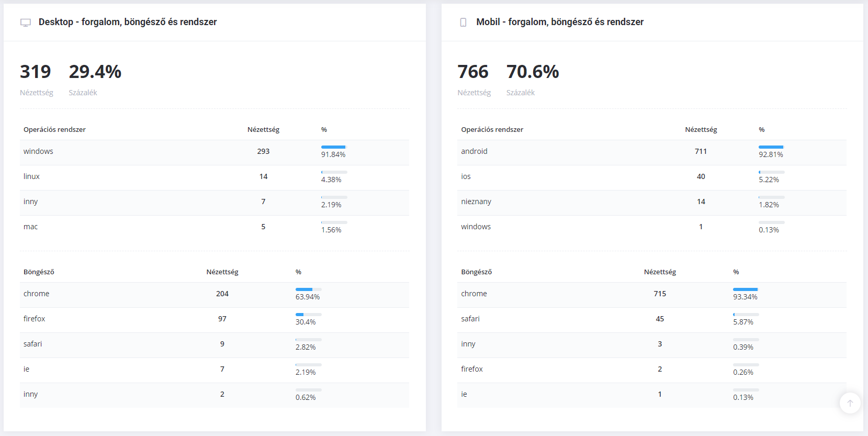Viewport: 868px width, 436px height.
Task: Click the 70.6% Százalék mobile stat
Action: pos(533,72)
